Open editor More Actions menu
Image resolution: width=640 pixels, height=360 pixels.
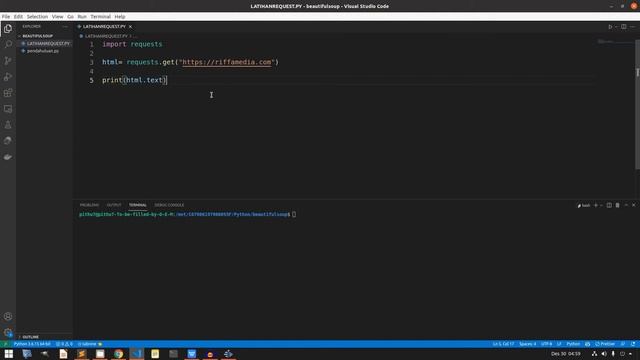[x=632, y=27]
